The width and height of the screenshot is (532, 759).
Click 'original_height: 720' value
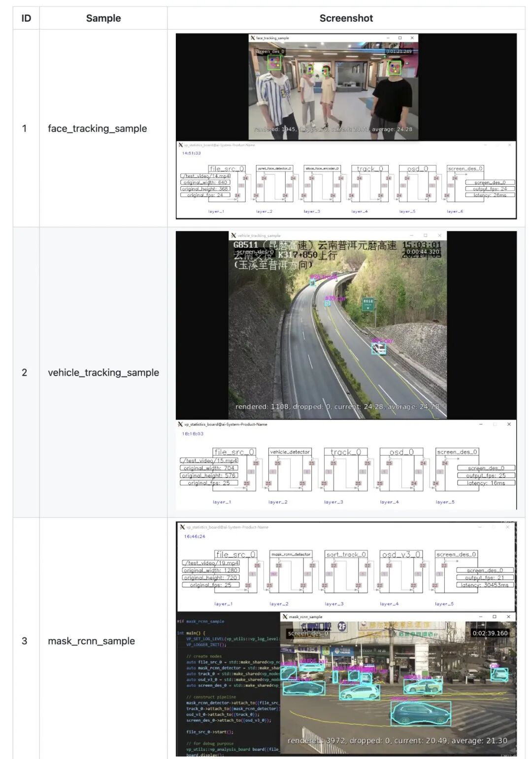(211, 577)
